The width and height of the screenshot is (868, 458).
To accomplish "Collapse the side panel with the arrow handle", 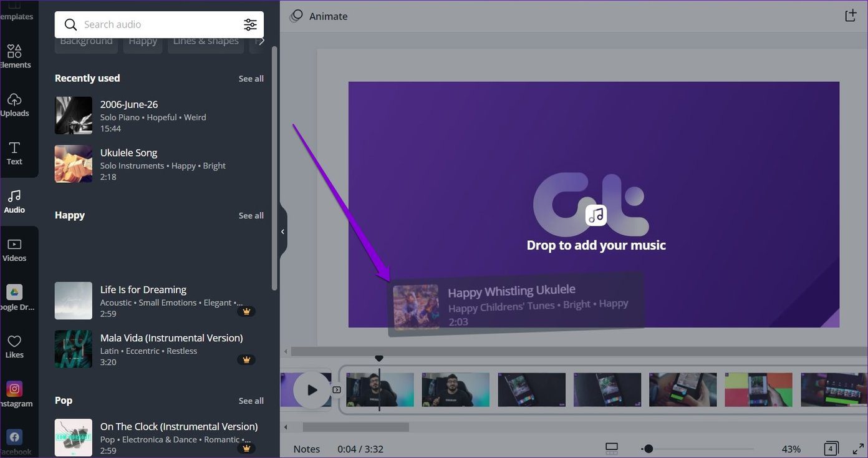I will (282, 231).
